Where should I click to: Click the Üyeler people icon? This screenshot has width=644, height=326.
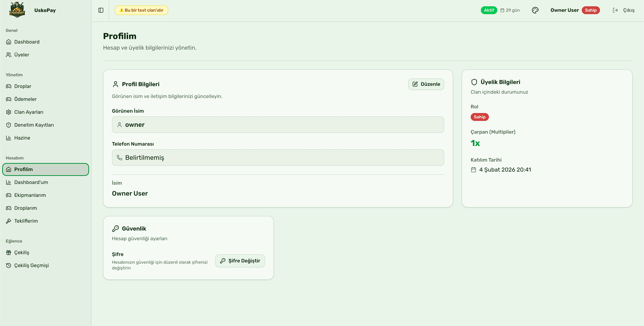[x=9, y=55]
